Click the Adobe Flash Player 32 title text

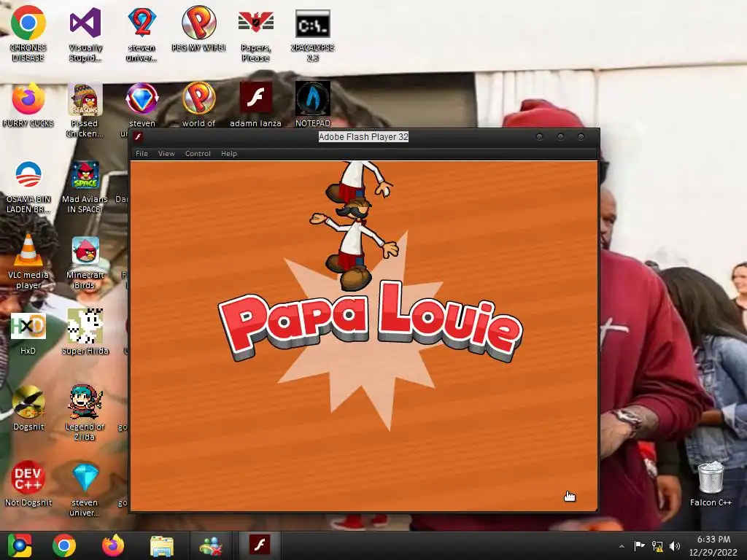[363, 136]
